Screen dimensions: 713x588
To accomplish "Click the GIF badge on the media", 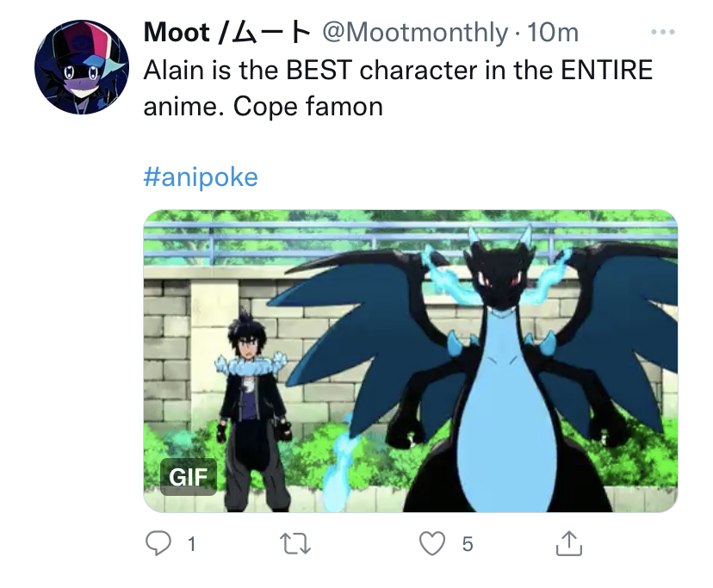I will [x=189, y=477].
